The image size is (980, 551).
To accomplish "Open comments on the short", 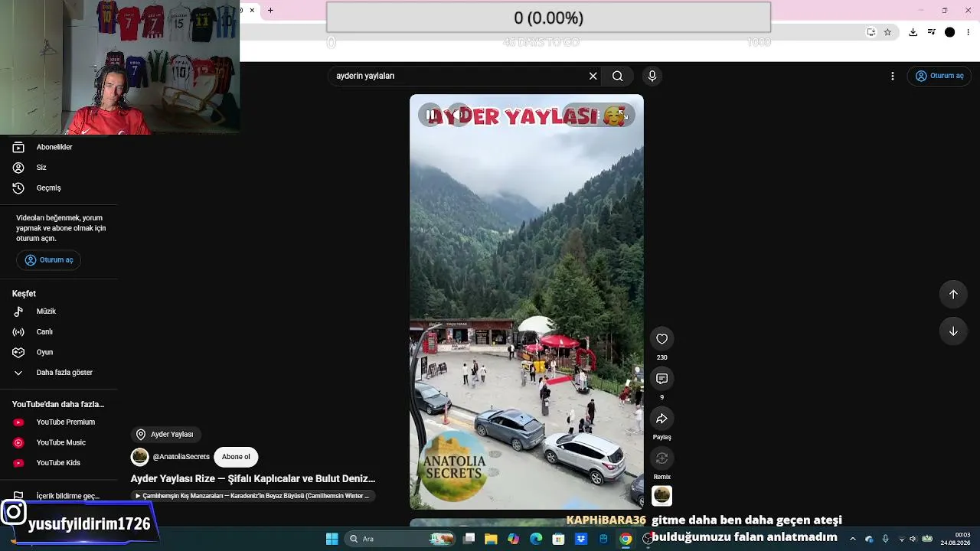I will (x=662, y=379).
